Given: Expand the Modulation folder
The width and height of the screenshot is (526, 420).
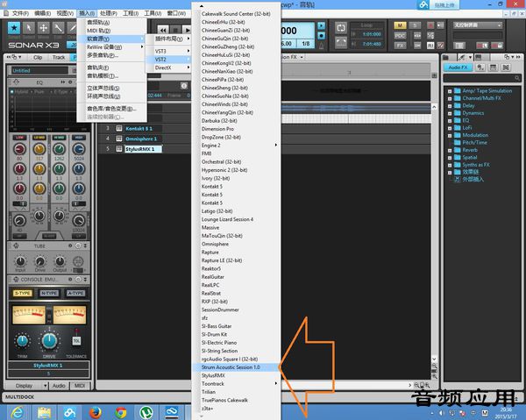Looking at the screenshot, I should point(450,135).
